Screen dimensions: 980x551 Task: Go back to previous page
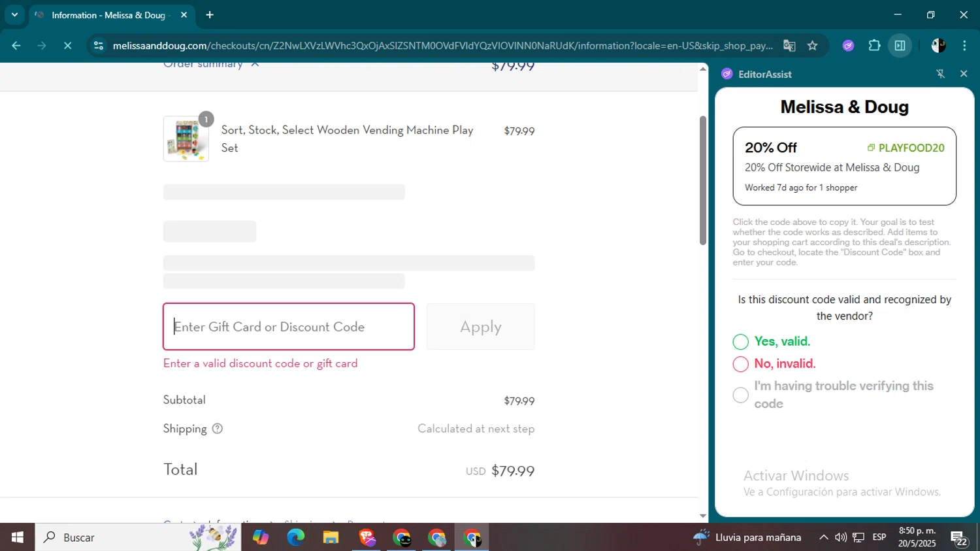(16, 46)
